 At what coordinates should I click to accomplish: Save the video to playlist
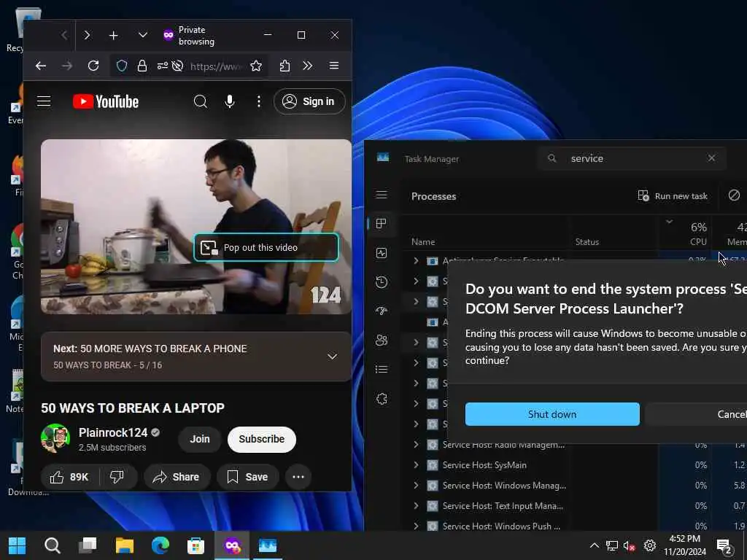[x=247, y=477]
